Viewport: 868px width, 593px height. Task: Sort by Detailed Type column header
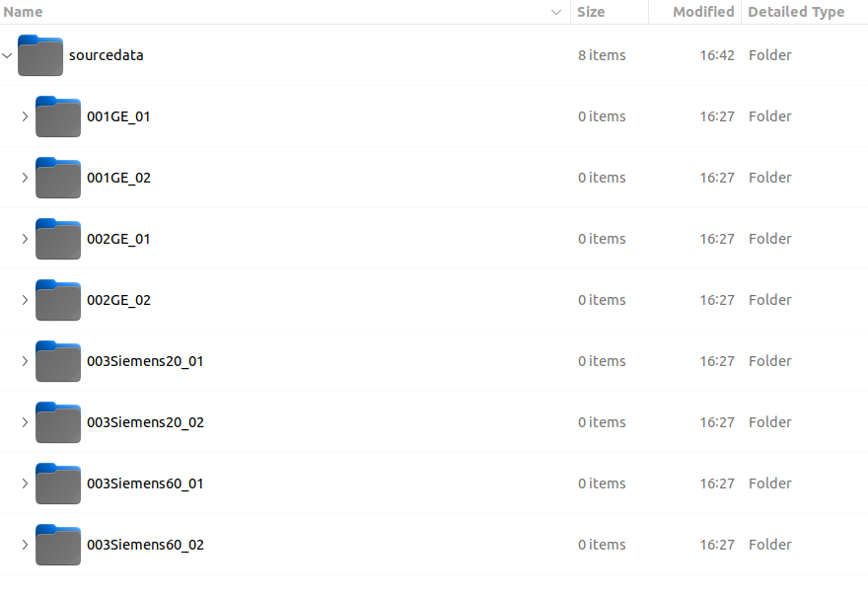[x=796, y=12]
